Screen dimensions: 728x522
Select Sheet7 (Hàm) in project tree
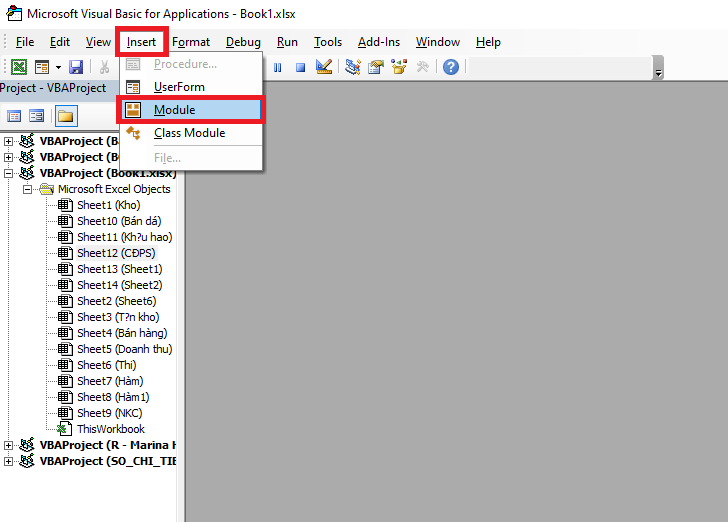click(x=110, y=381)
